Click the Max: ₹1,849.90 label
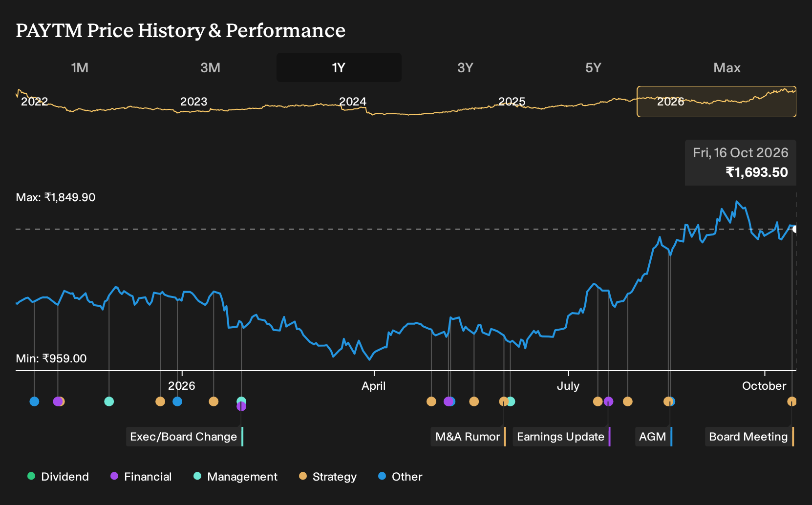Screen dimensions: 812x505 [x=56, y=197]
